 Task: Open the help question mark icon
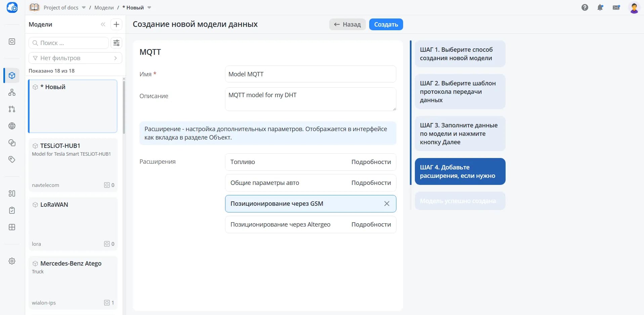(x=585, y=7)
